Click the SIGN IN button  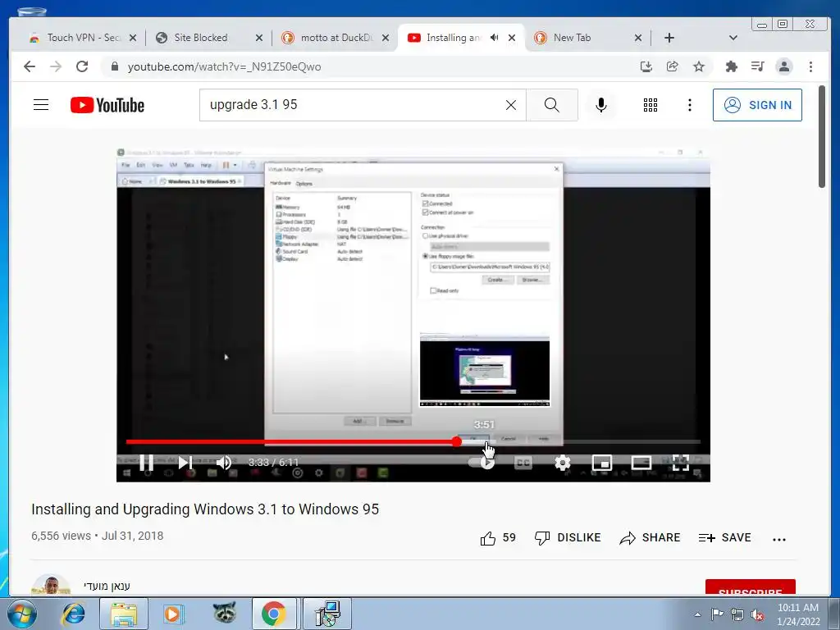pos(757,105)
